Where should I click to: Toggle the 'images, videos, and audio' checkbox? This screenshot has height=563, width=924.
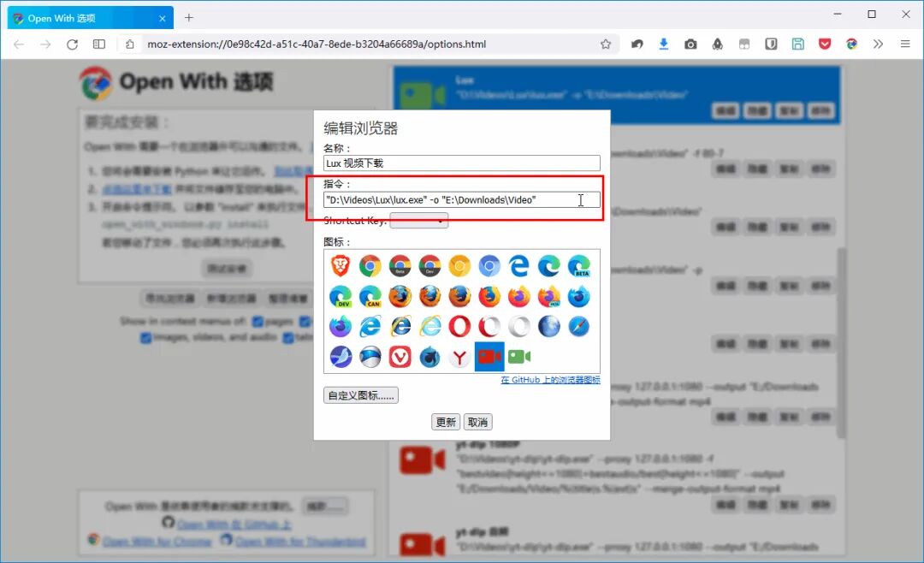(x=145, y=338)
